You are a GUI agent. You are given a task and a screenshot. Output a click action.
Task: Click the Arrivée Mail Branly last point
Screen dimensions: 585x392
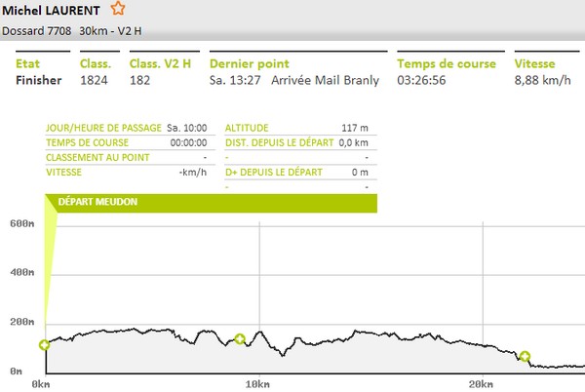[325, 80]
